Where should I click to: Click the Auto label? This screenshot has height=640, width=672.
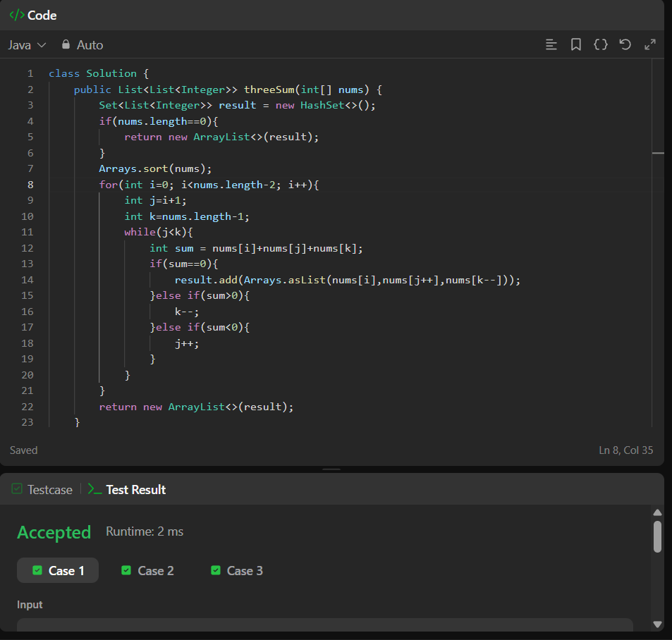(x=90, y=45)
